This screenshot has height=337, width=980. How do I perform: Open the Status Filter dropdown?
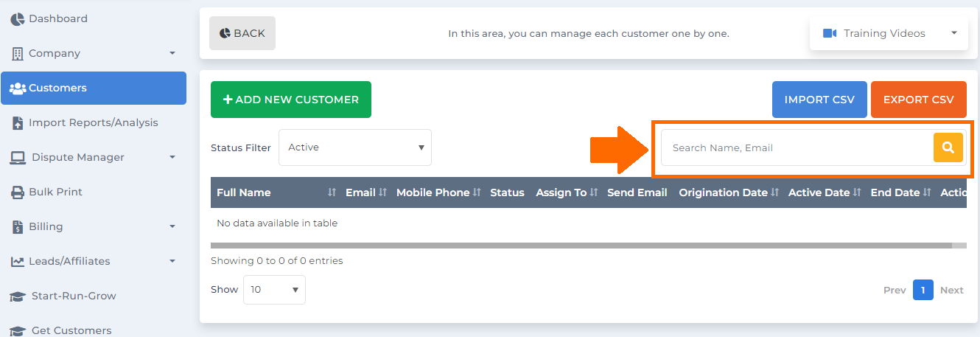point(355,147)
